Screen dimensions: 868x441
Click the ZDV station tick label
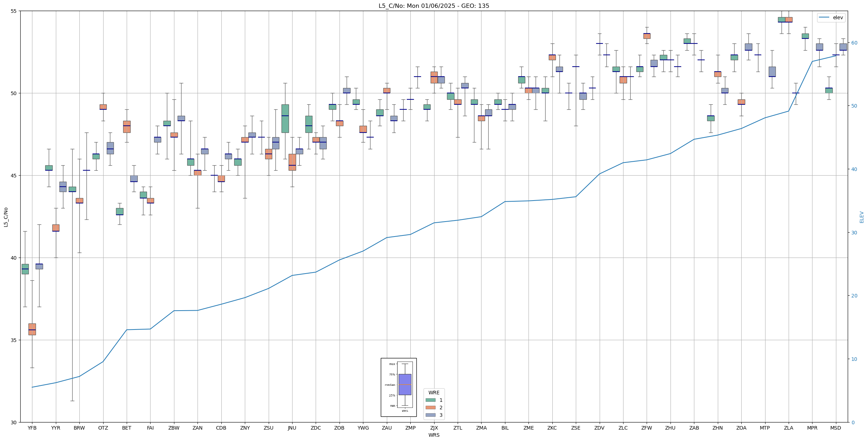click(x=599, y=428)
